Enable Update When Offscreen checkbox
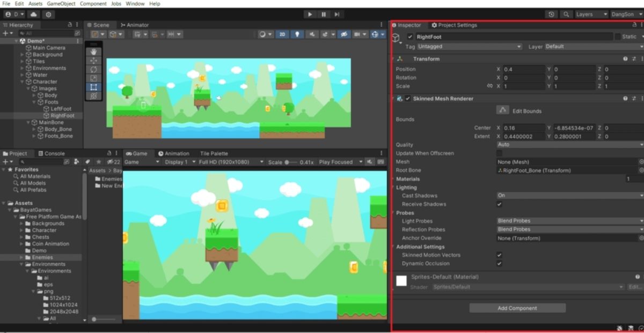The image size is (644, 333). coord(500,153)
